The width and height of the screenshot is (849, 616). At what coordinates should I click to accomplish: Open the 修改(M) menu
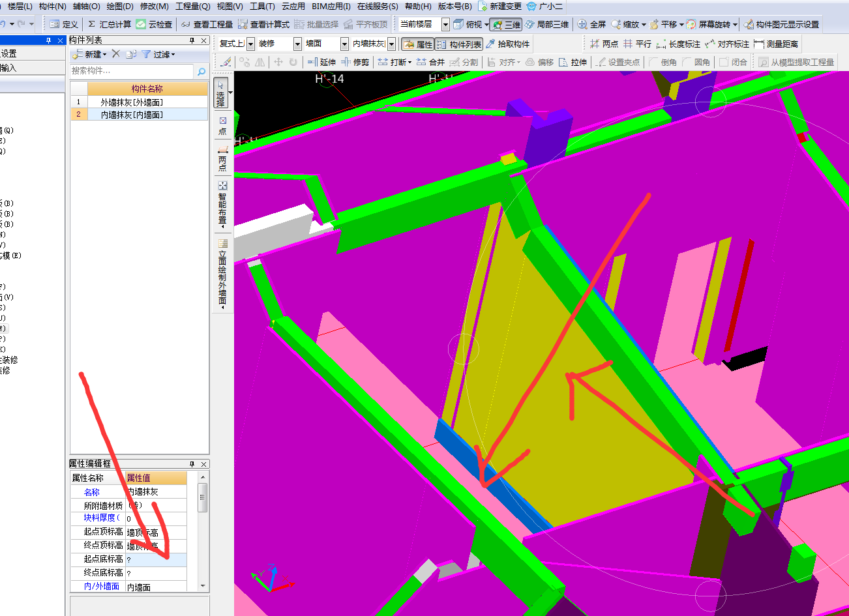pyautogui.click(x=154, y=6)
